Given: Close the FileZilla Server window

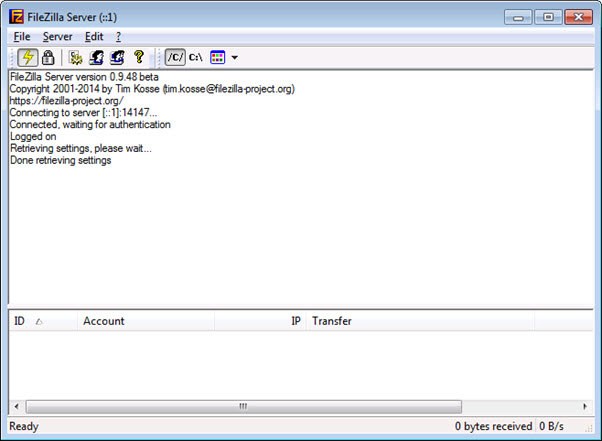Looking at the screenshot, I should click(x=578, y=17).
